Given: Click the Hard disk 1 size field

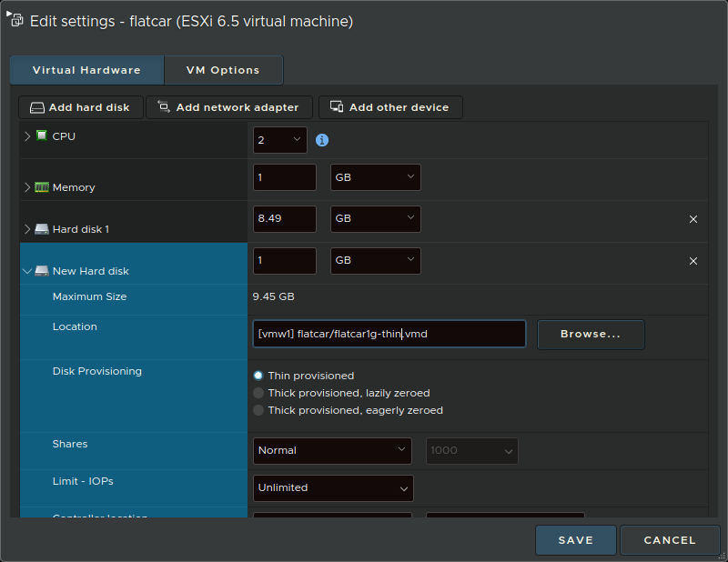Looking at the screenshot, I should coord(285,218).
